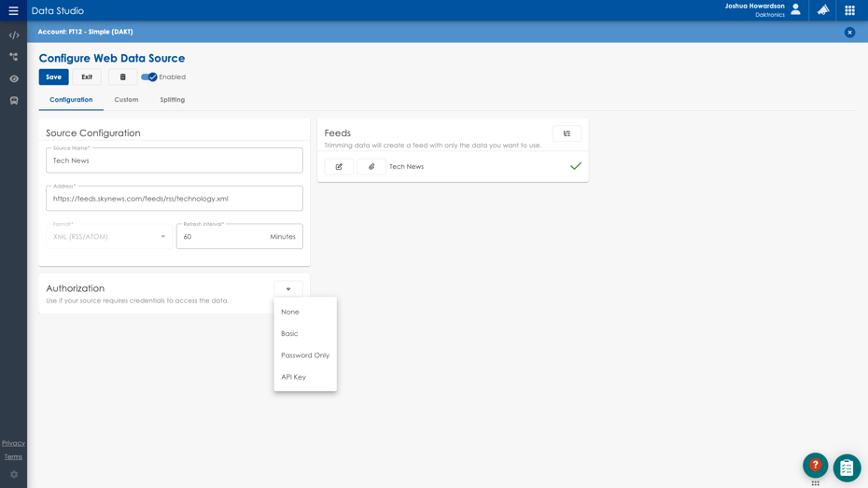Image resolution: width=868 pixels, height=488 pixels.
Task: Switch to the Splitting tab
Action: point(172,100)
